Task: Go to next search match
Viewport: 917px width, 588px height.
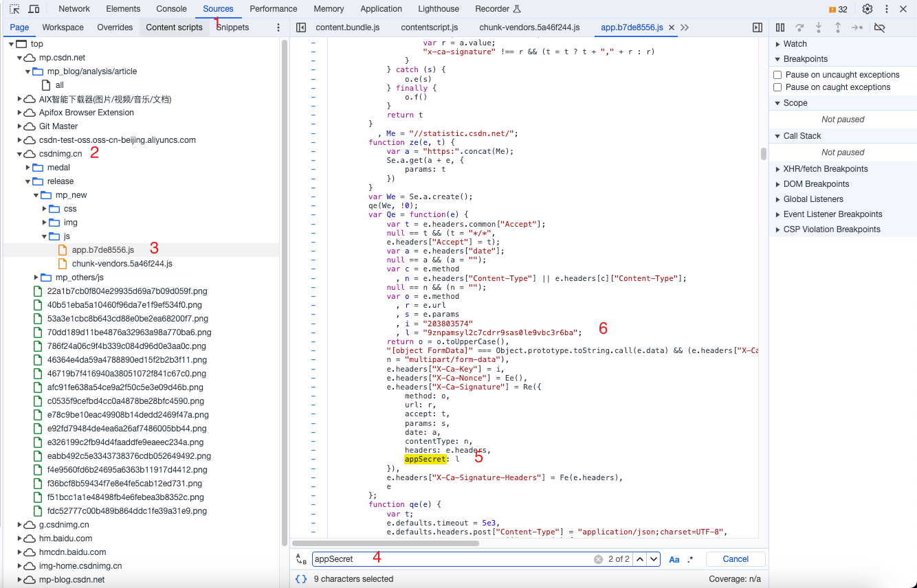Action: point(654,559)
